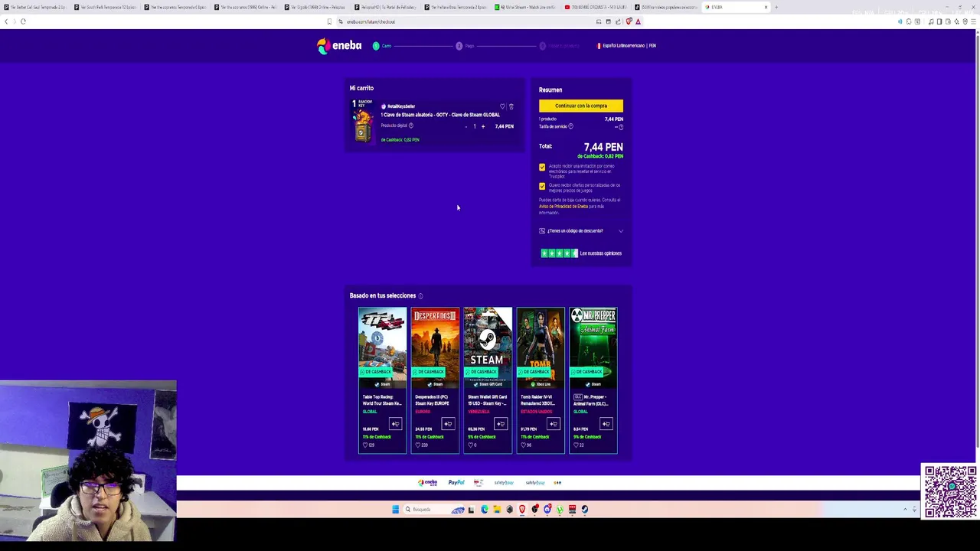
Task: Add Mr. Prepper Animal Farm to cart
Action: pos(606,424)
